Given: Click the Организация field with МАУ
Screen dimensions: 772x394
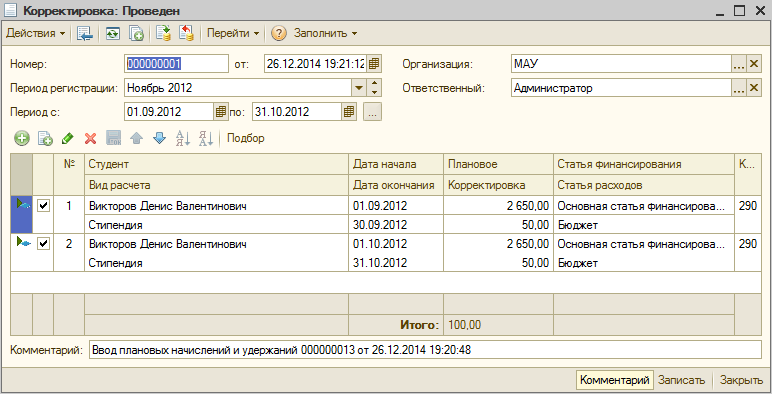Looking at the screenshot, I should coord(621,64).
